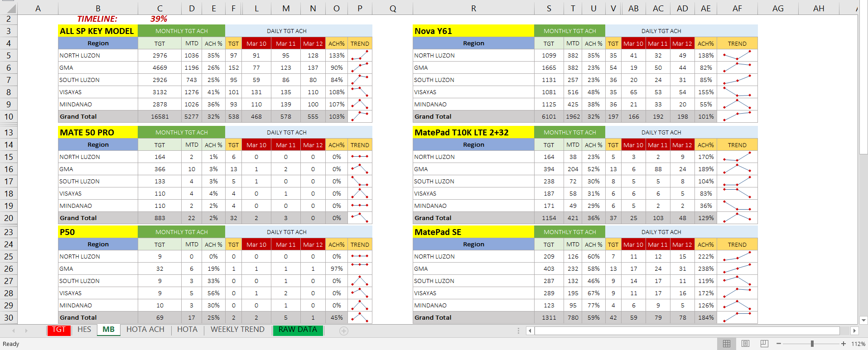Select the Grand Total trend sparkline in Nova Y61

pyautogui.click(x=737, y=116)
